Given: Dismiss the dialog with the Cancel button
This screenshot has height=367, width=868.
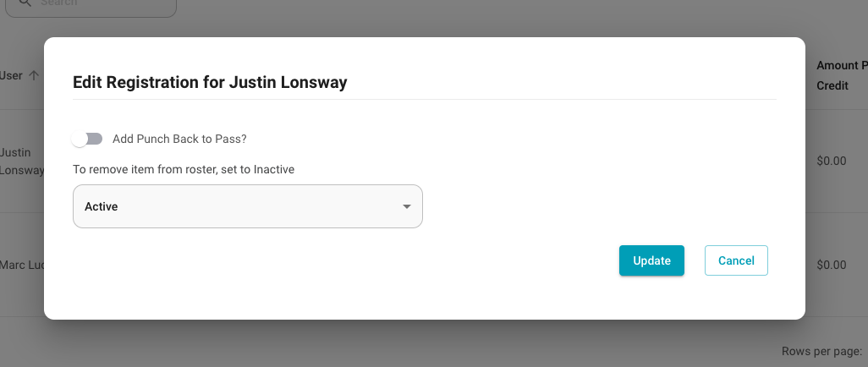Looking at the screenshot, I should pyautogui.click(x=736, y=260).
